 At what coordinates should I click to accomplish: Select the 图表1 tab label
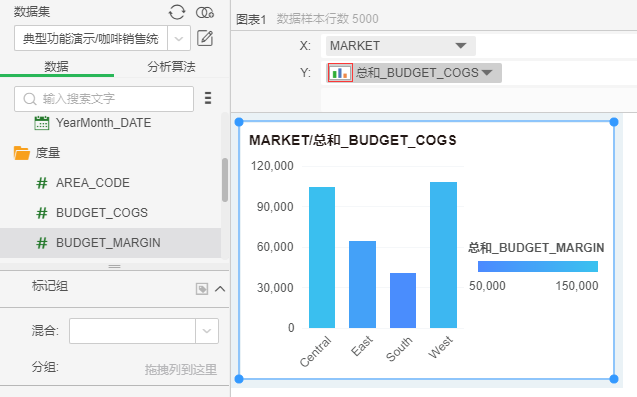pyautogui.click(x=251, y=19)
